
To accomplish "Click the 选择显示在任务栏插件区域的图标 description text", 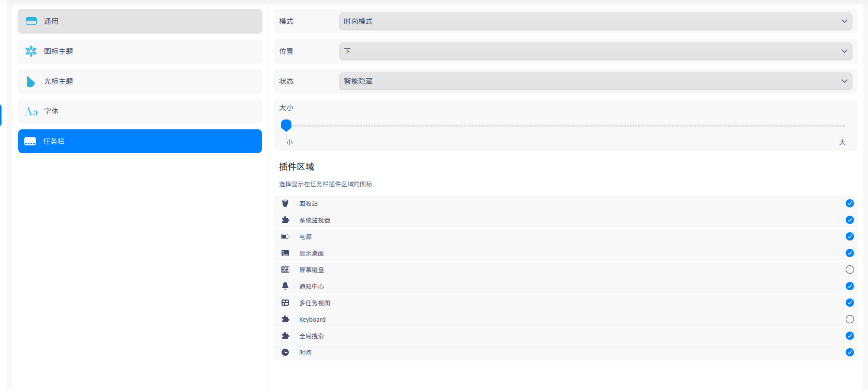I will [x=326, y=184].
